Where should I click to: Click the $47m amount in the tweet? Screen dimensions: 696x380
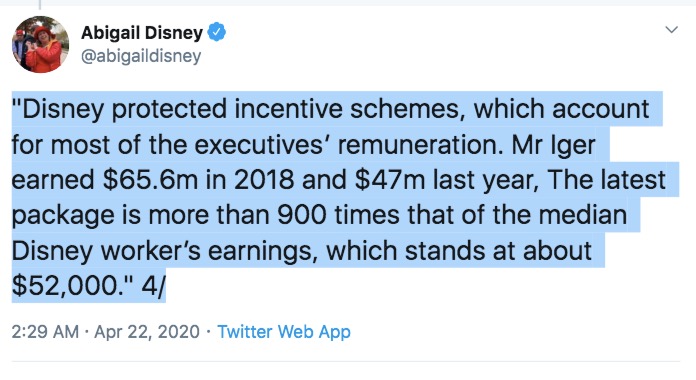point(390,180)
